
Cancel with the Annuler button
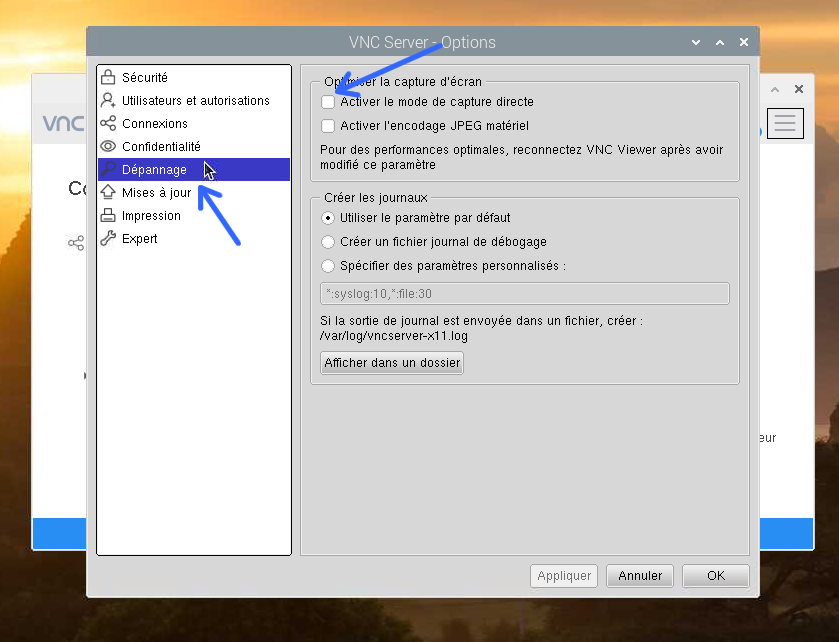point(640,576)
